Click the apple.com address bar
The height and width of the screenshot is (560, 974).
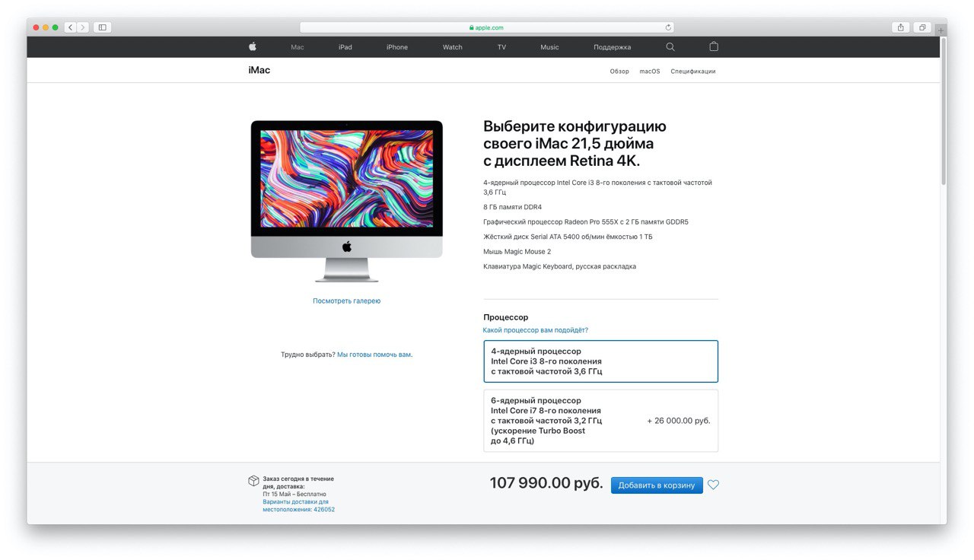tap(487, 27)
